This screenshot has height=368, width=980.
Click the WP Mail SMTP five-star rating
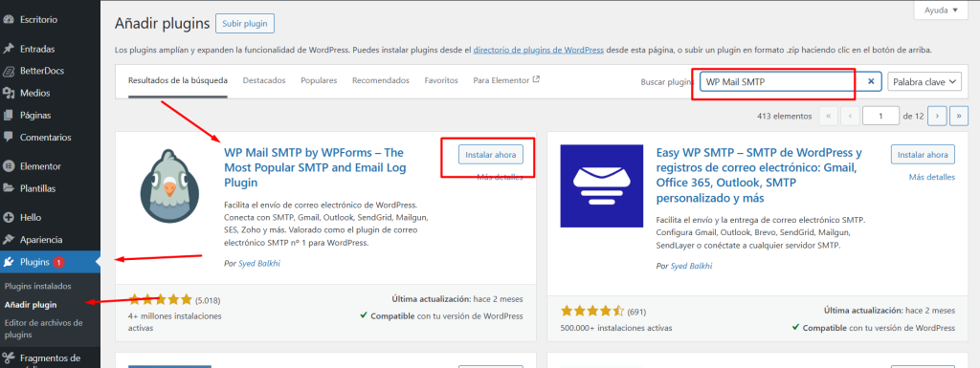coord(160,299)
